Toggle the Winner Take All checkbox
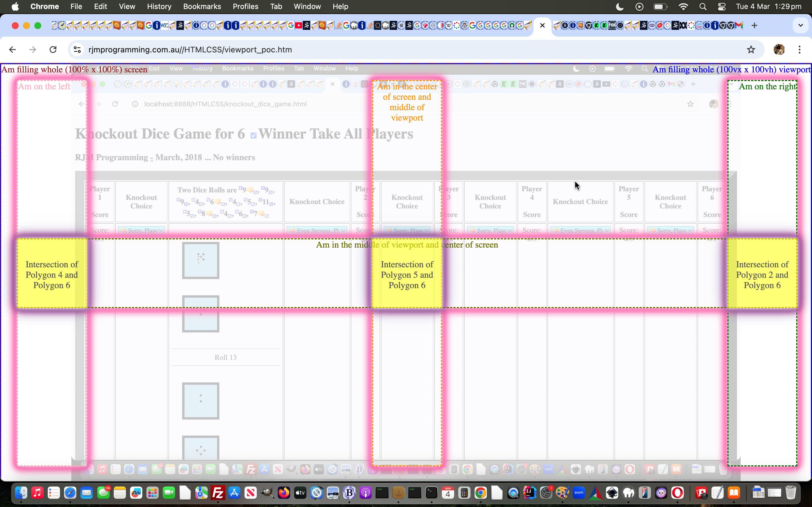 254,135
